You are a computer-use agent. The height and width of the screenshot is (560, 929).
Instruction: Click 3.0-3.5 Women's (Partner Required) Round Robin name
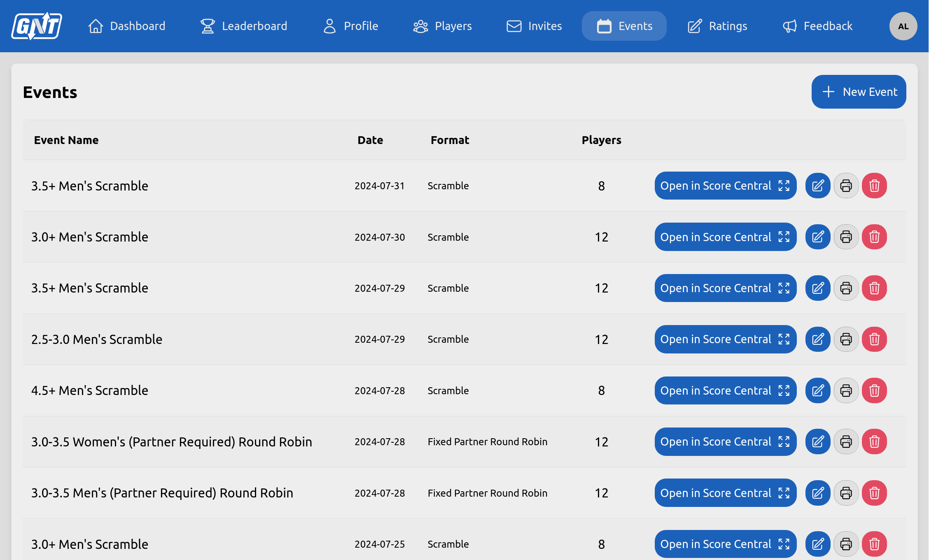(x=172, y=442)
